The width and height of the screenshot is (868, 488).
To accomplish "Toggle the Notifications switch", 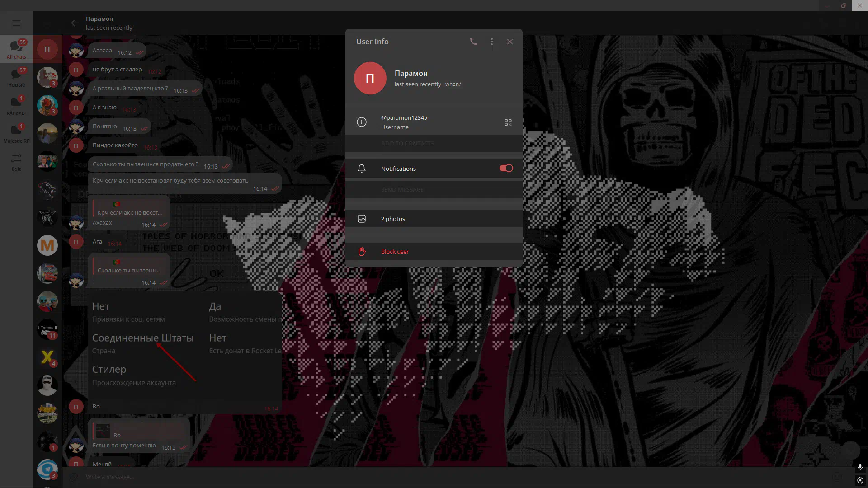I will (x=506, y=168).
